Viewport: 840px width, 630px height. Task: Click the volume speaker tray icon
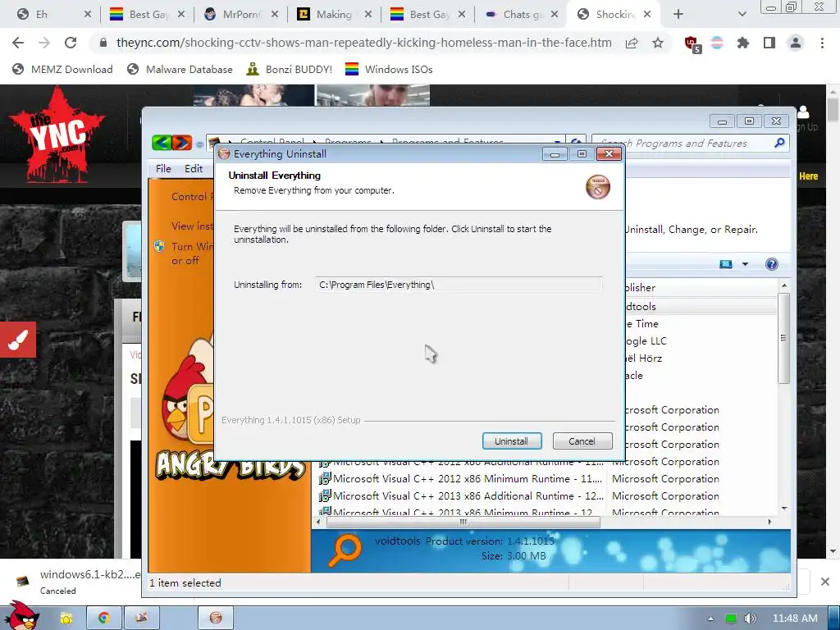tap(751, 619)
